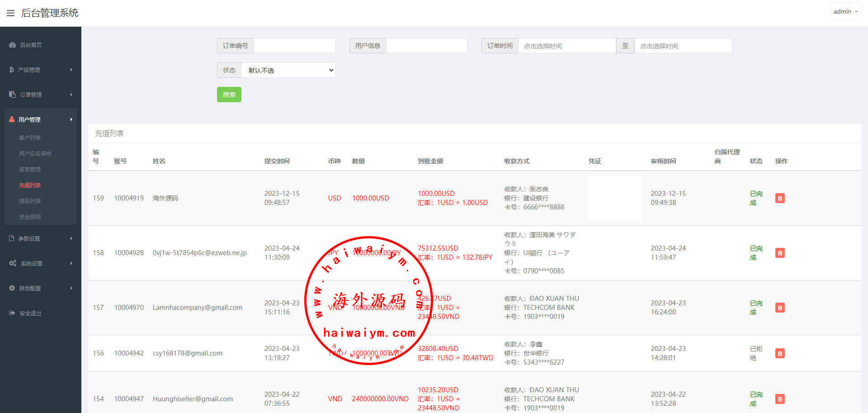Open the admin user dropdown
The image size is (868, 413).
click(845, 11)
